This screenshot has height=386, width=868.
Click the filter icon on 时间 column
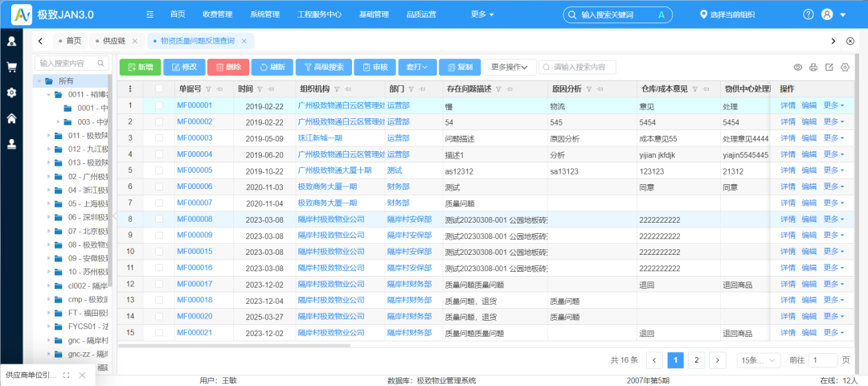tap(260, 89)
